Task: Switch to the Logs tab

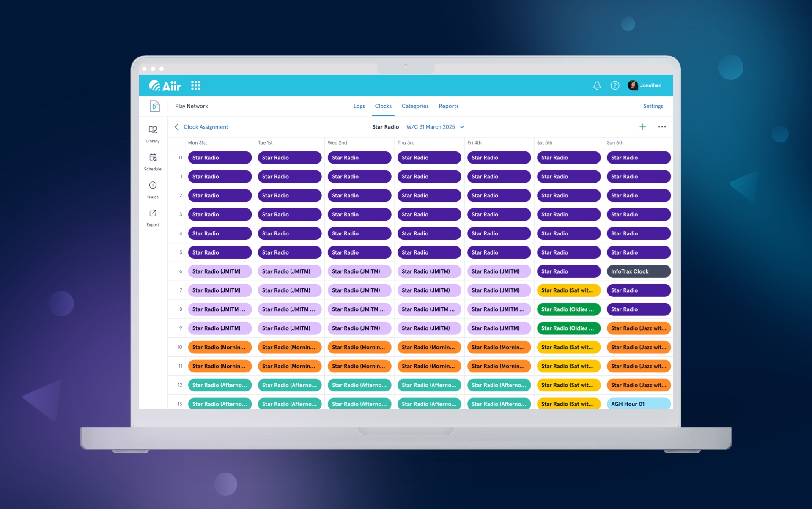Action: (359, 106)
